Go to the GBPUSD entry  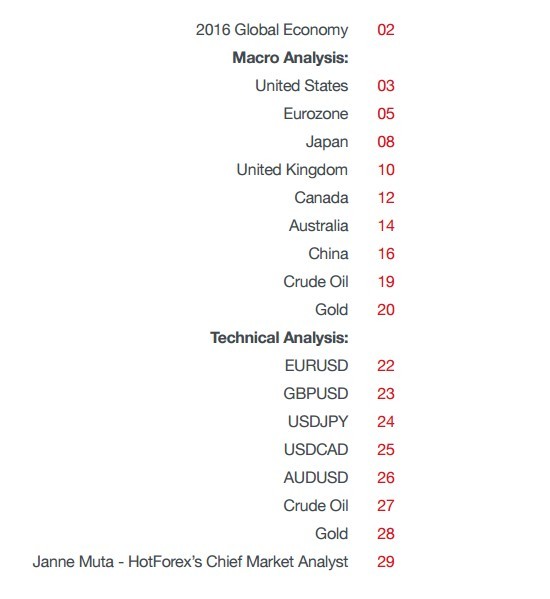(315, 394)
